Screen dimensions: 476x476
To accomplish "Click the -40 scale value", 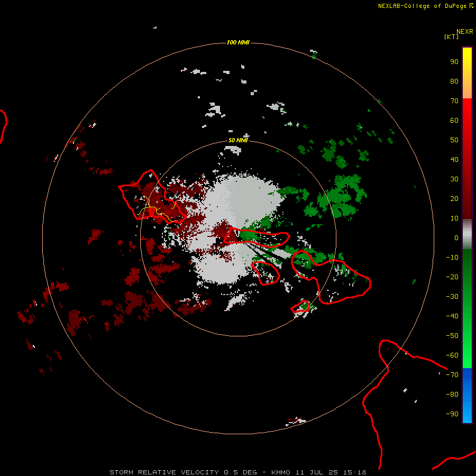I will coord(452,316).
